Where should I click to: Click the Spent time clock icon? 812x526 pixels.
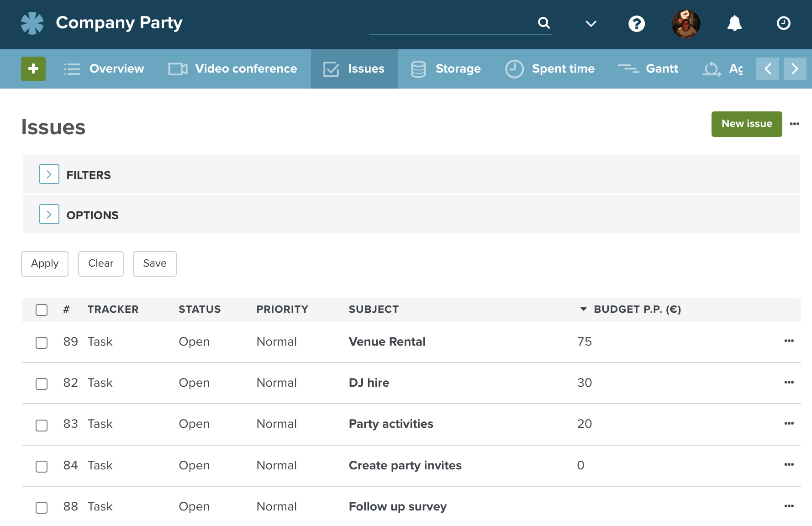(x=514, y=69)
